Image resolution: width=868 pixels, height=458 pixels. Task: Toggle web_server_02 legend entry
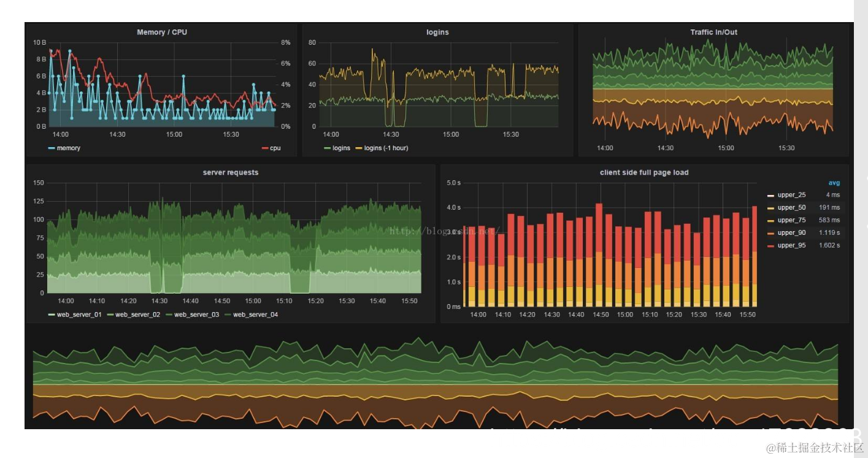coord(134,315)
